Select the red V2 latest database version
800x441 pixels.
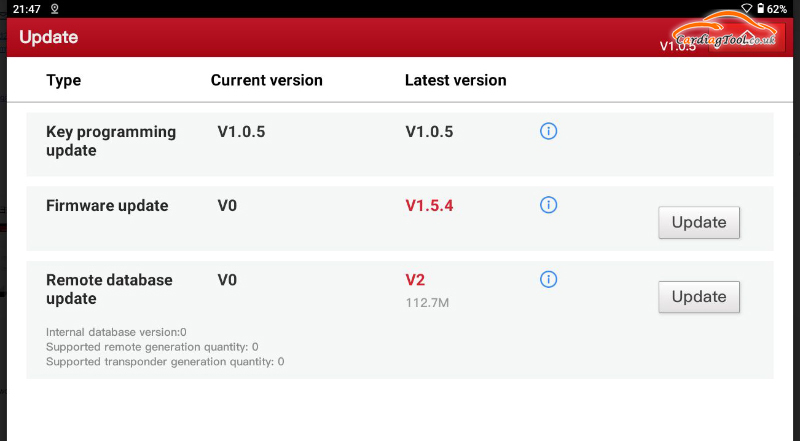click(415, 280)
